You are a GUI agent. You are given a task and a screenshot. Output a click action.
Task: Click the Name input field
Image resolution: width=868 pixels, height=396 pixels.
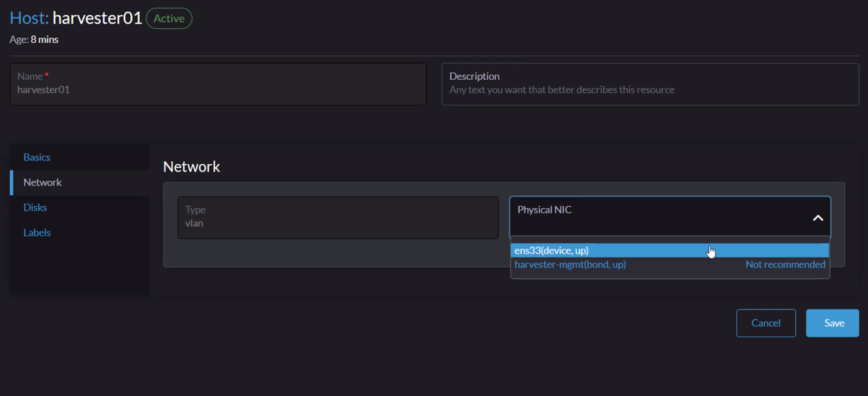218,84
